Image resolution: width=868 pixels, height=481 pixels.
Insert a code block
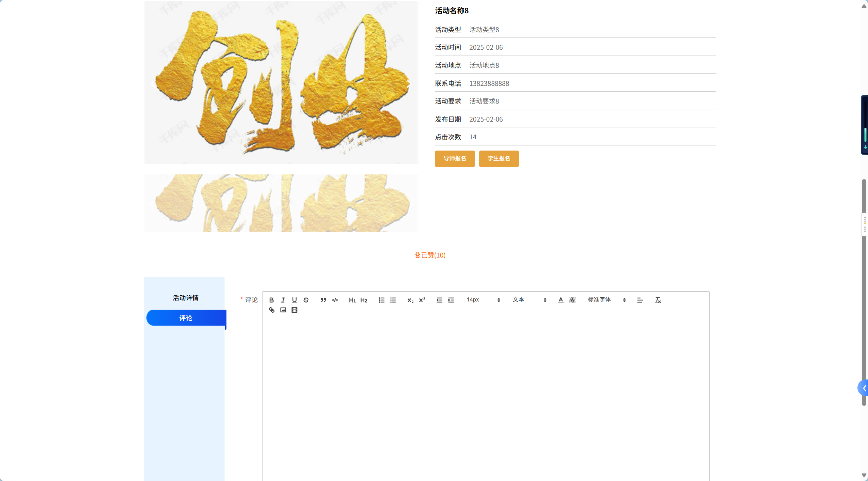335,300
